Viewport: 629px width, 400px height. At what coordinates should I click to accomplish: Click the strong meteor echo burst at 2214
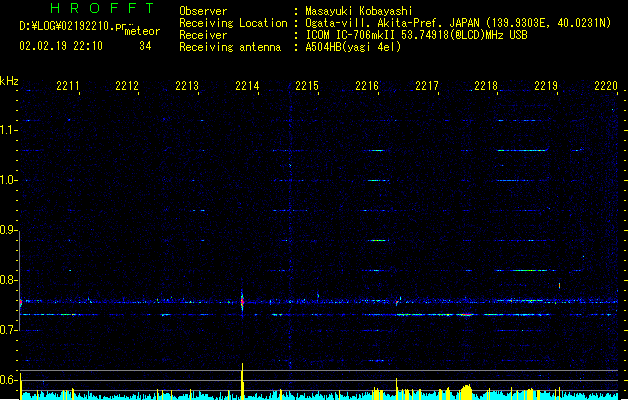[242, 301]
